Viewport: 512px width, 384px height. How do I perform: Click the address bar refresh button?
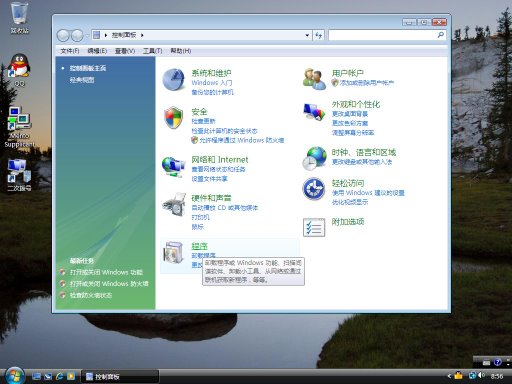click(x=318, y=35)
